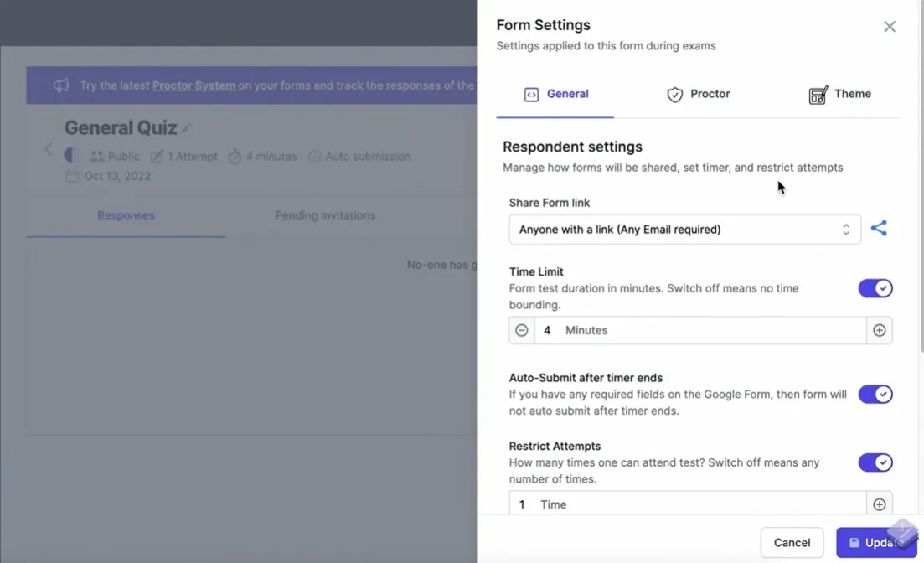Click the megaphone announcement icon in banner

[61, 85]
